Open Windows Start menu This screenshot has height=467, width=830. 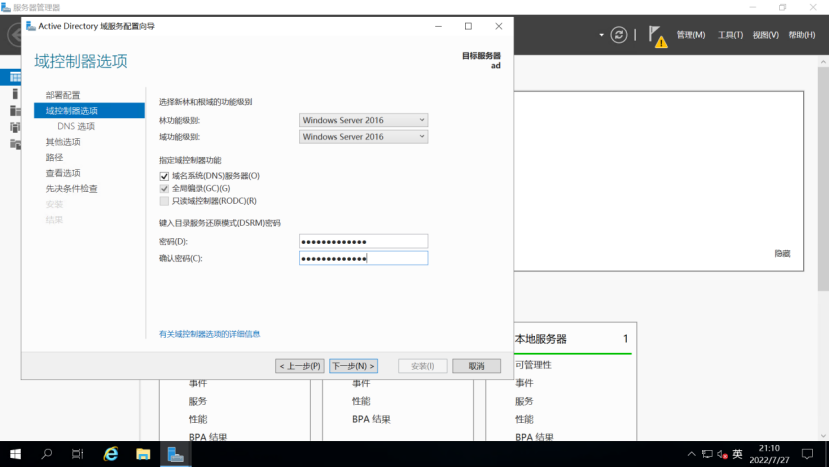click(15, 454)
